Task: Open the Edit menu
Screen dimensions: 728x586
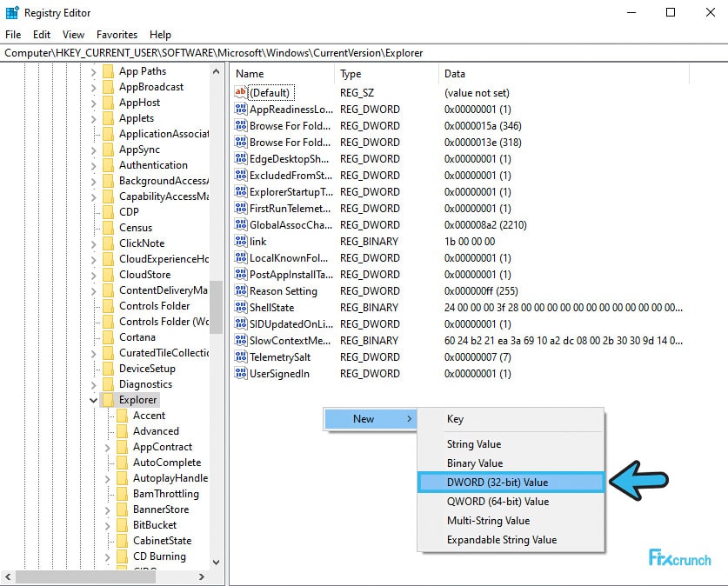Action: pyautogui.click(x=42, y=35)
